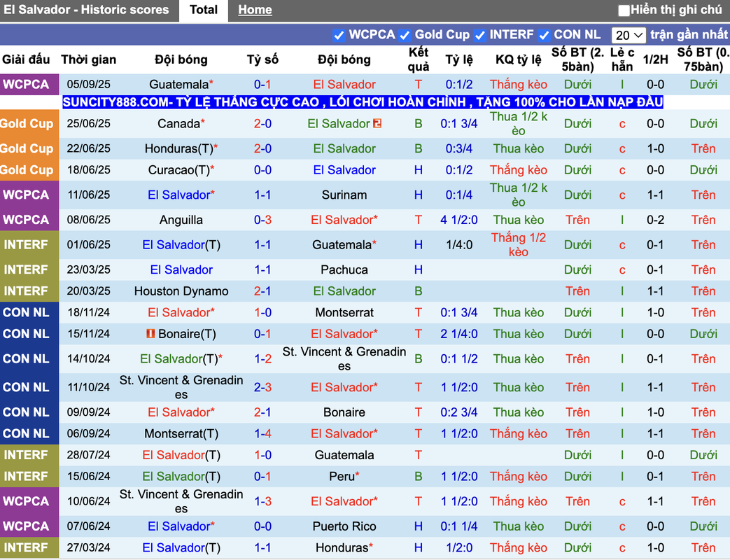The image size is (730, 560).
Task: Open Pachuca team link
Action: [x=344, y=270]
